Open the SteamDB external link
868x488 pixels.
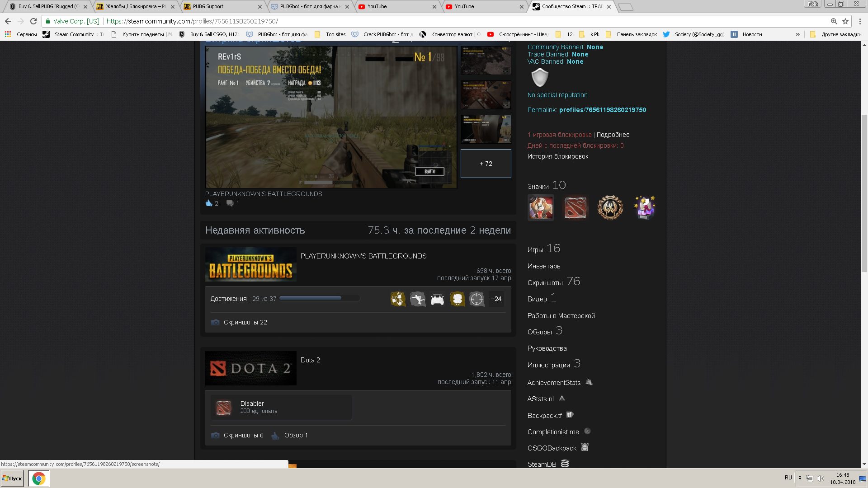coord(548,464)
